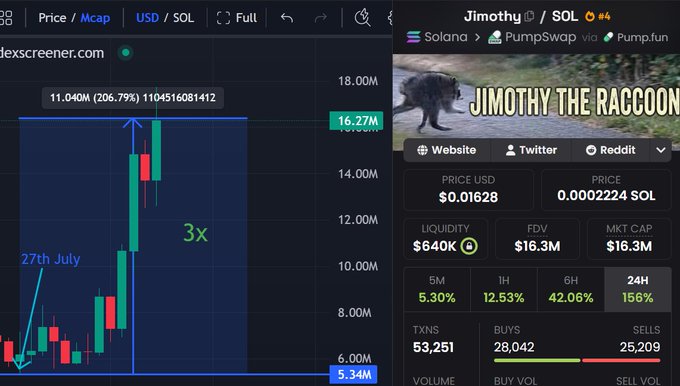The width and height of the screenshot is (680, 386).
Task: Copy the Jimothy token name
Action: pos(529,16)
